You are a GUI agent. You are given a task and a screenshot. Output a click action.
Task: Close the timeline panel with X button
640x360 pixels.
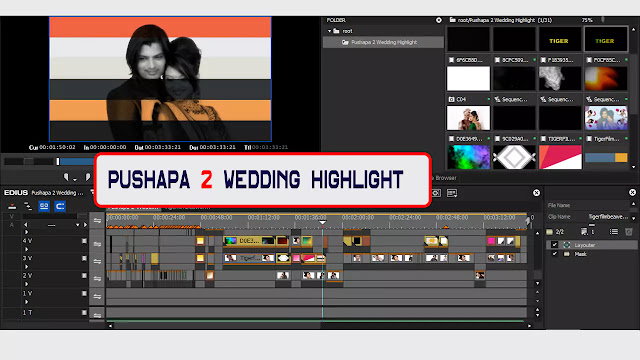536,193
